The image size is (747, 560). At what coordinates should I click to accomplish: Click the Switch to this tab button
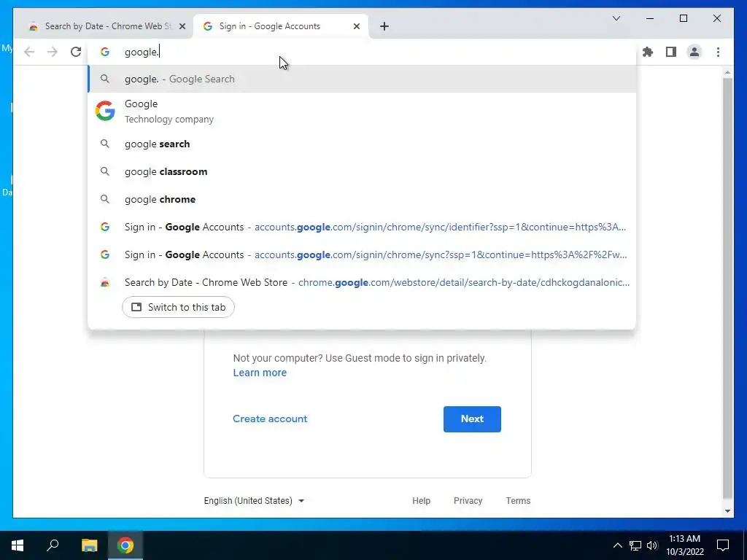coord(178,307)
